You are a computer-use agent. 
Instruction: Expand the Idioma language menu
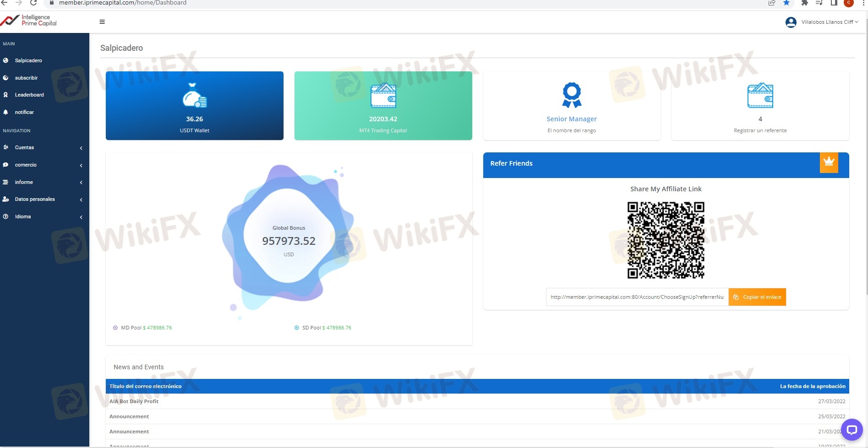pos(44,216)
